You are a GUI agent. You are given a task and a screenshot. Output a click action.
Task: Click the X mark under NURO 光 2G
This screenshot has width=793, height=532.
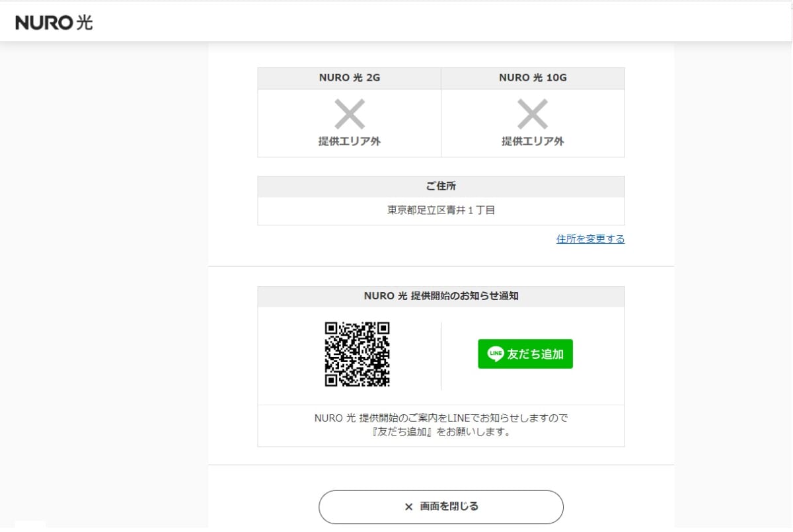tap(350, 114)
